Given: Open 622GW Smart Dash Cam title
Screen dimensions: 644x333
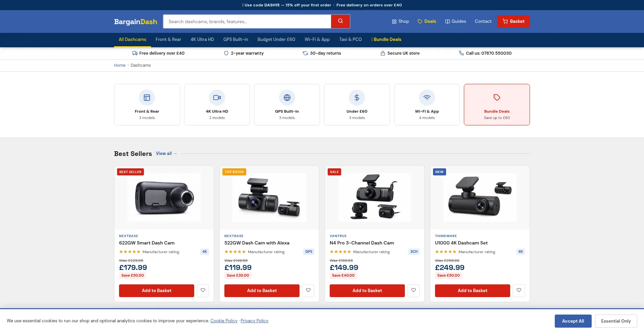Looking at the screenshot, I should tap(147, 243).
